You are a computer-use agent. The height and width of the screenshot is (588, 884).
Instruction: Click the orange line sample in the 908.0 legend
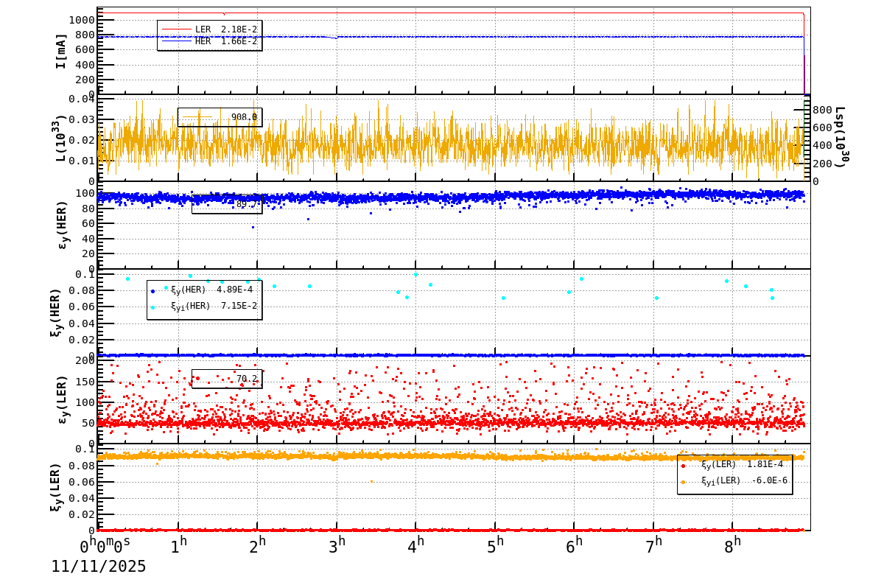pos(197,117)
